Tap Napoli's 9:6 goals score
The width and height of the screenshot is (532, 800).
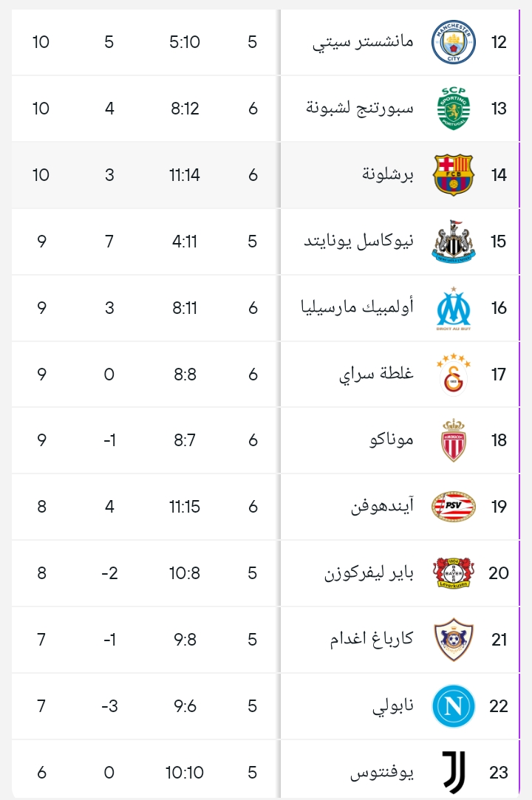pos(185,706)
